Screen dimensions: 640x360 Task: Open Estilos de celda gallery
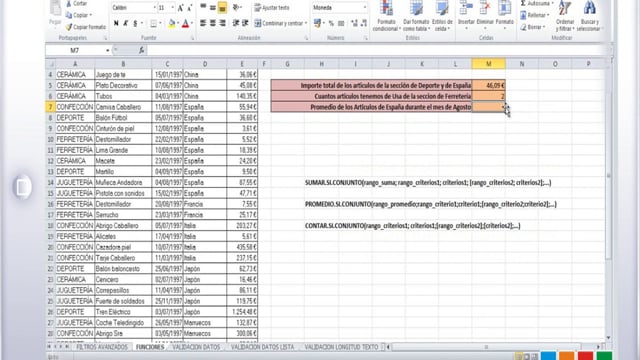pyautogui.click(x=442, y=16)
